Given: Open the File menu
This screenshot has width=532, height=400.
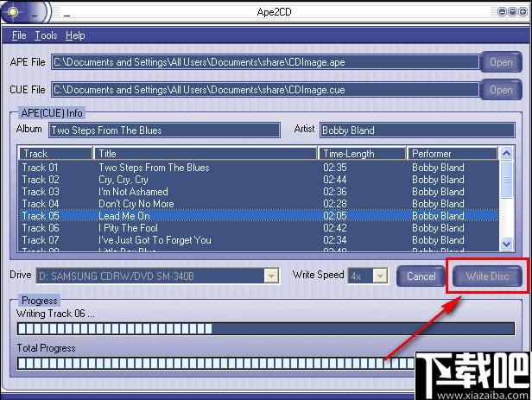Looking at the screenshot, I should (x=19, y=35).
